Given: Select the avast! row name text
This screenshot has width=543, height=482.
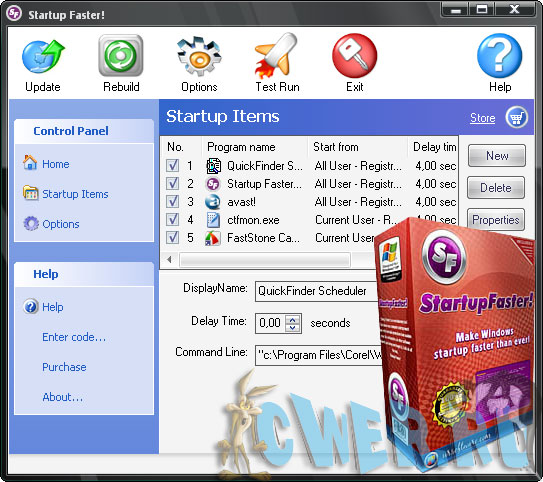Looking at the screenshot, I should (x=241, y=202).
